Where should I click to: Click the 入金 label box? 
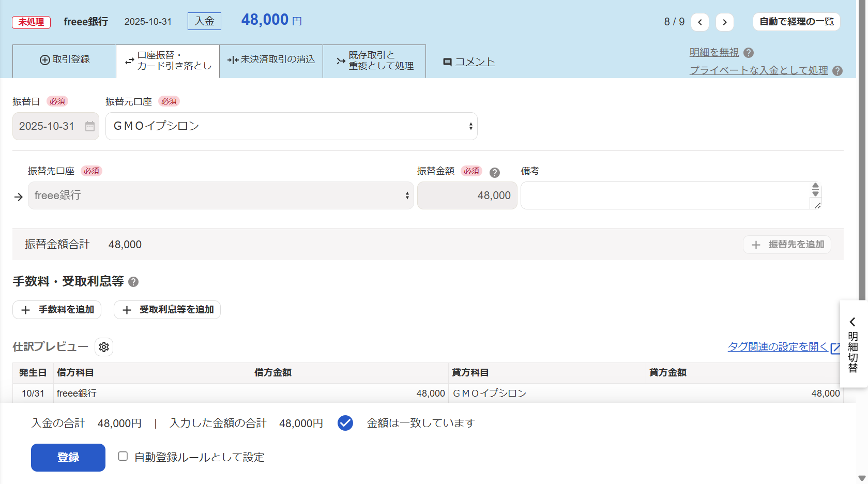click(204, 21)
